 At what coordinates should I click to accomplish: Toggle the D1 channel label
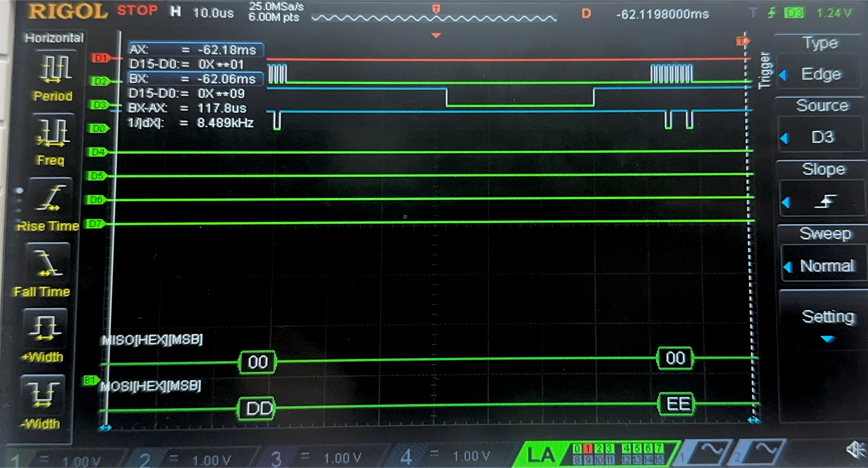[101, 58]
